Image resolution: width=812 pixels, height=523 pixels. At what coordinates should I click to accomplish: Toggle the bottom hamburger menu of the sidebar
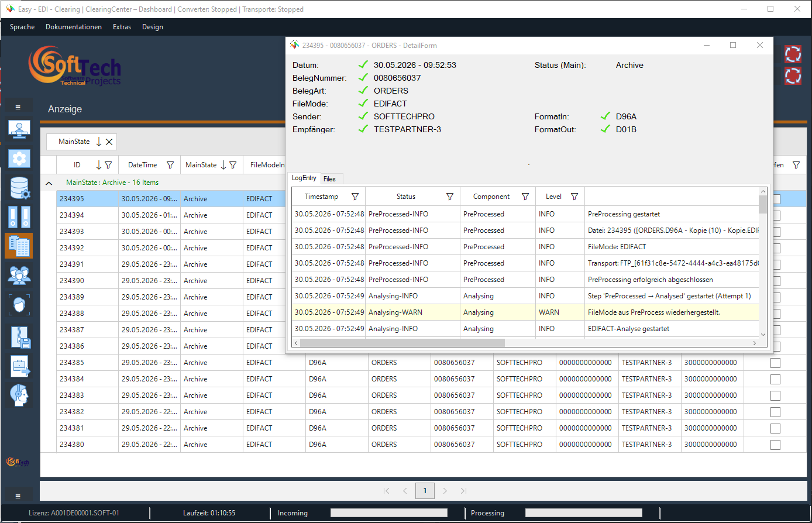pyautogui.click(x=18, y=496)
